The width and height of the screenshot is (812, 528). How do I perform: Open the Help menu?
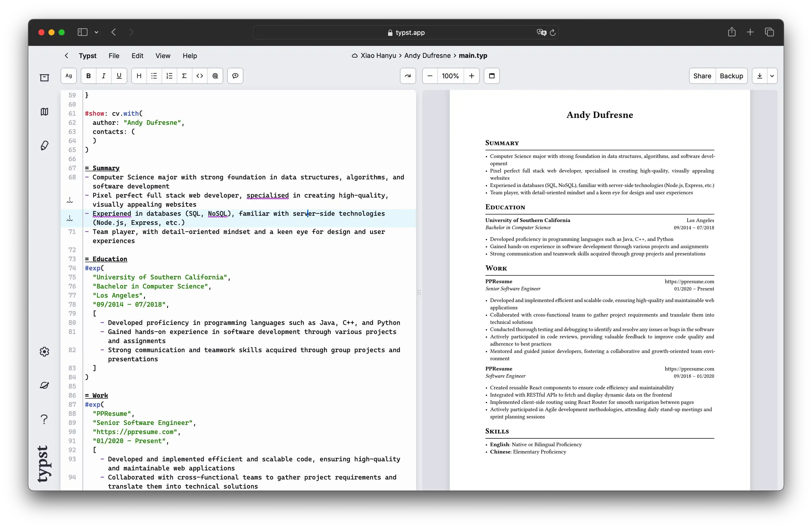click(190, 56)
